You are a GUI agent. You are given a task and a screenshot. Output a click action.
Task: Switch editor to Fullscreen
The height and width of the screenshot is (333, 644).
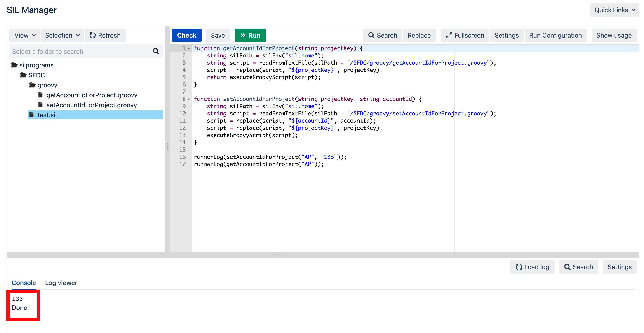[x=465, y=35]
